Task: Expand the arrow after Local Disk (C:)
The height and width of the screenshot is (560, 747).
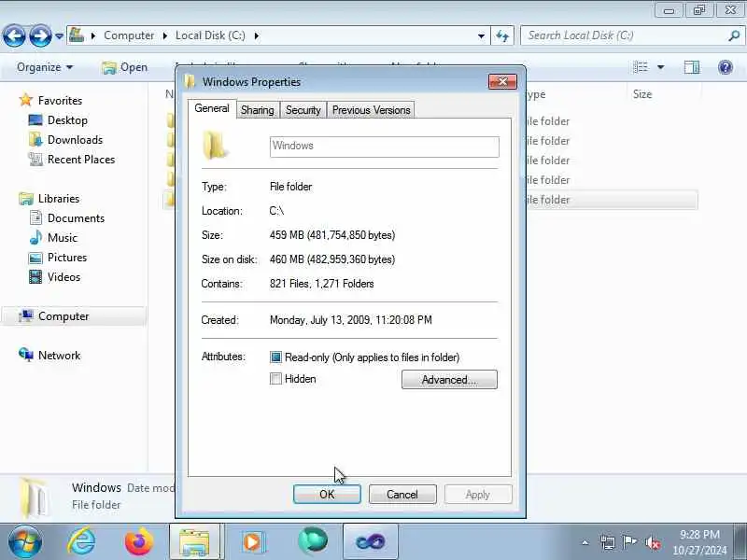Action: pos(257,35)
